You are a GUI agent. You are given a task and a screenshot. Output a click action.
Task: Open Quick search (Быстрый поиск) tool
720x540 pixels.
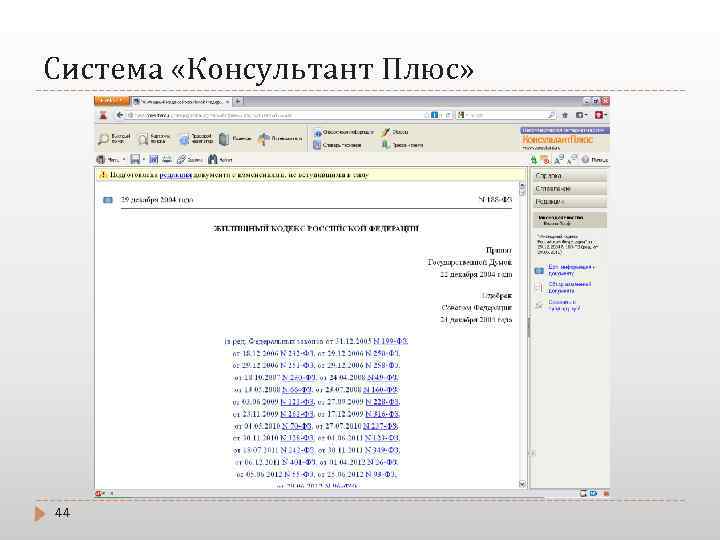pyautogui.click(x=114, y=138)
